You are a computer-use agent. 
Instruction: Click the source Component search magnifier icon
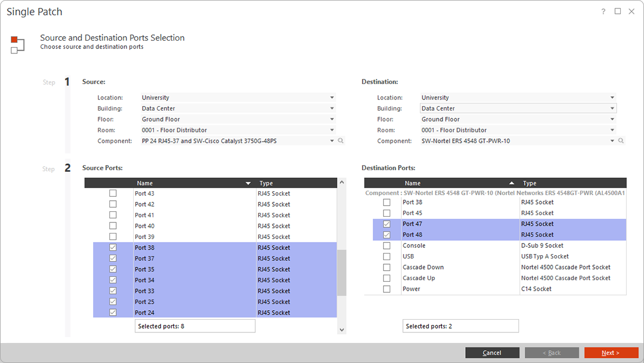tap(341, 141)
